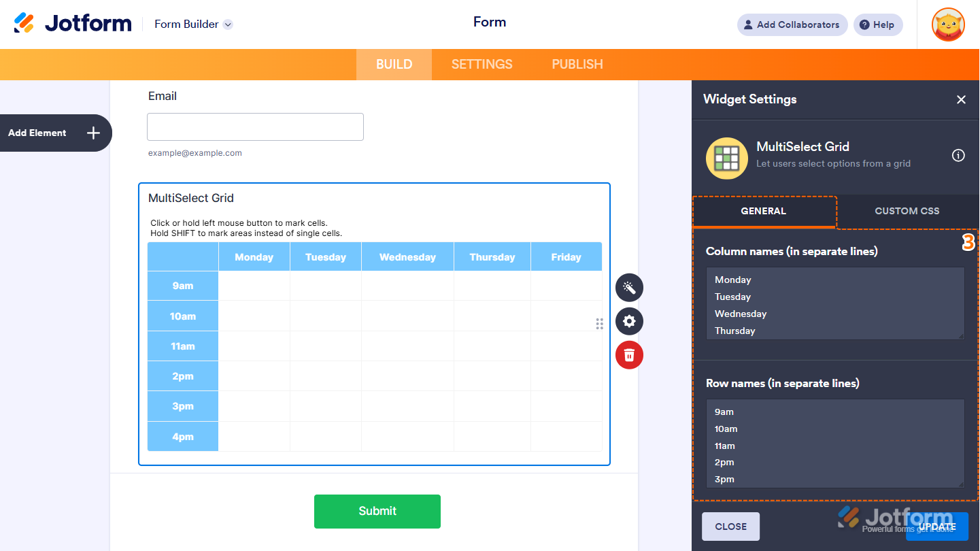Click the Add Element plus button
Image resolution: width=980 pixels, height=551 pixels.
(x=93, y=133)
